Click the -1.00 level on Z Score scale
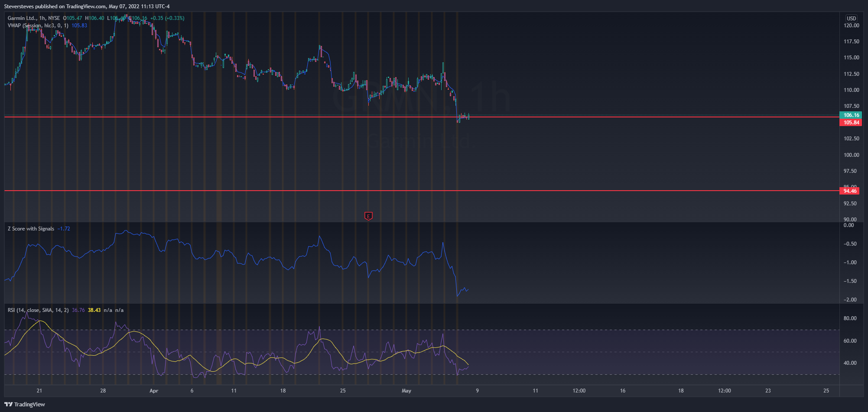The width and height of the screenshot is (868, 412). pos(850,263)
